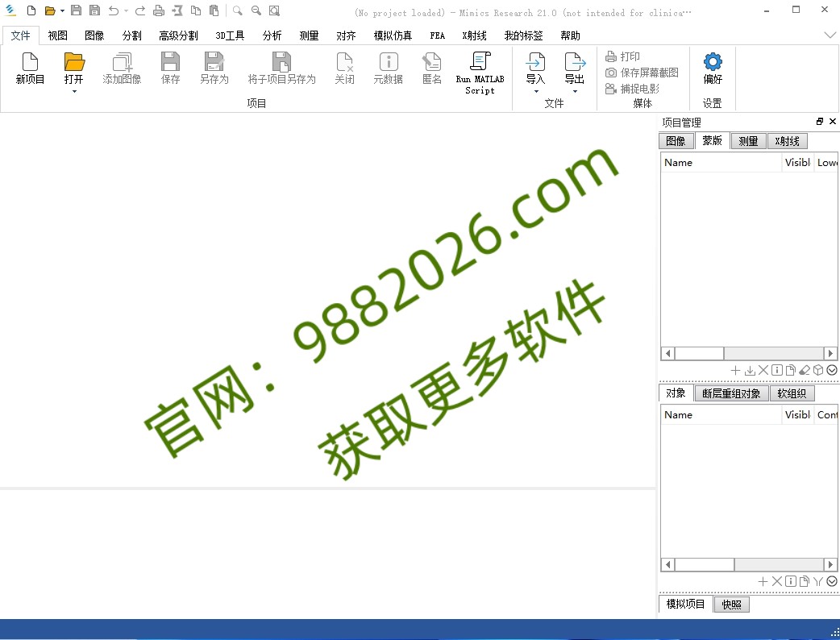Image resolution: width=840 pixels, height=640 pixels.
Task: Click the redo arrow in quick access toolbar
Action: pos(140,10)
